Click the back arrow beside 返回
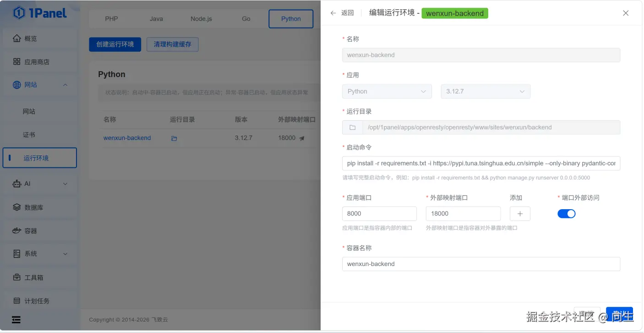Image resolution: width=644 pixels, height=333 pixels. [x=333, y=13]
